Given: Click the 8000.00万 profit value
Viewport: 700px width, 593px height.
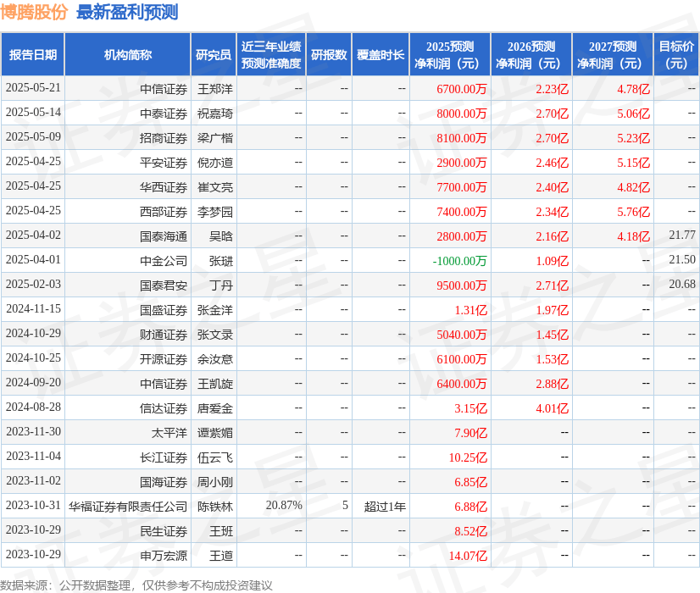Looking at the screenshot, I should point(462,114).
